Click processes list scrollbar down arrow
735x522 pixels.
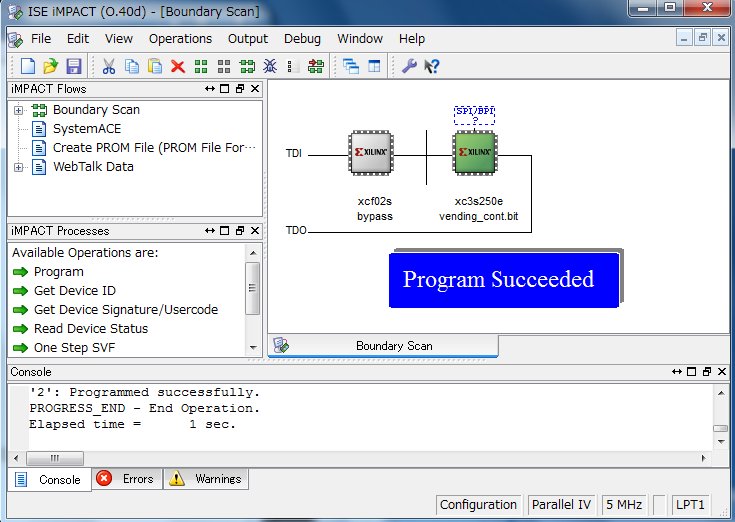(253, 348)
